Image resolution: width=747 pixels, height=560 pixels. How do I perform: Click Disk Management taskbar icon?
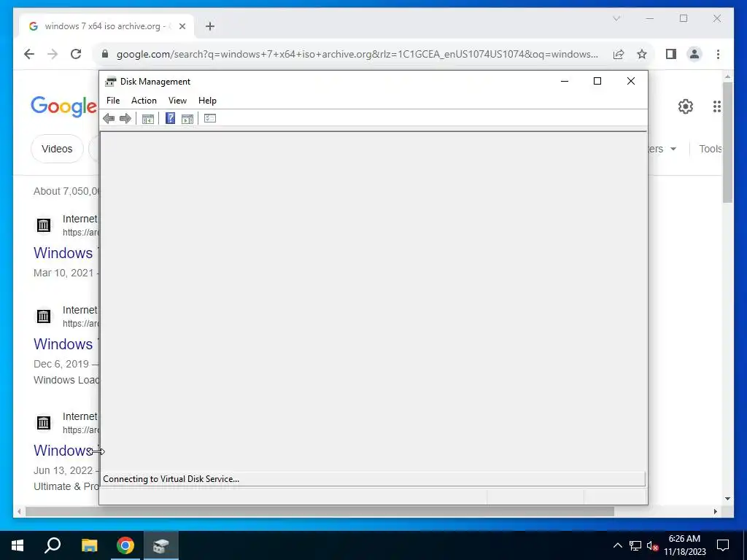(161, 545)
